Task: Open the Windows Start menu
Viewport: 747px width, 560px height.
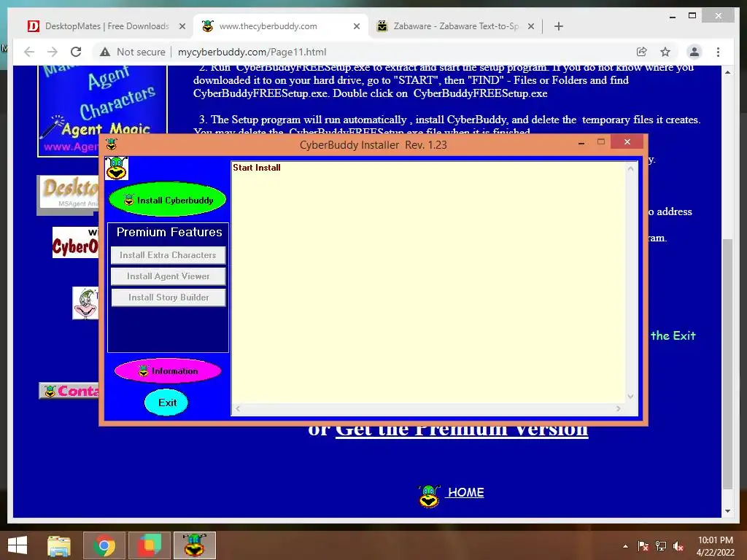Action: [18, 545]
